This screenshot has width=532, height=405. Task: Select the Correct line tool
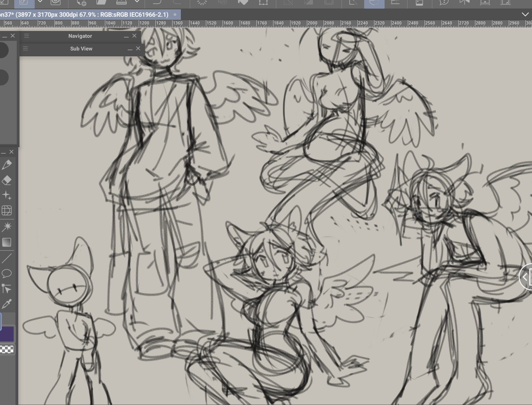tap(7, 289)
